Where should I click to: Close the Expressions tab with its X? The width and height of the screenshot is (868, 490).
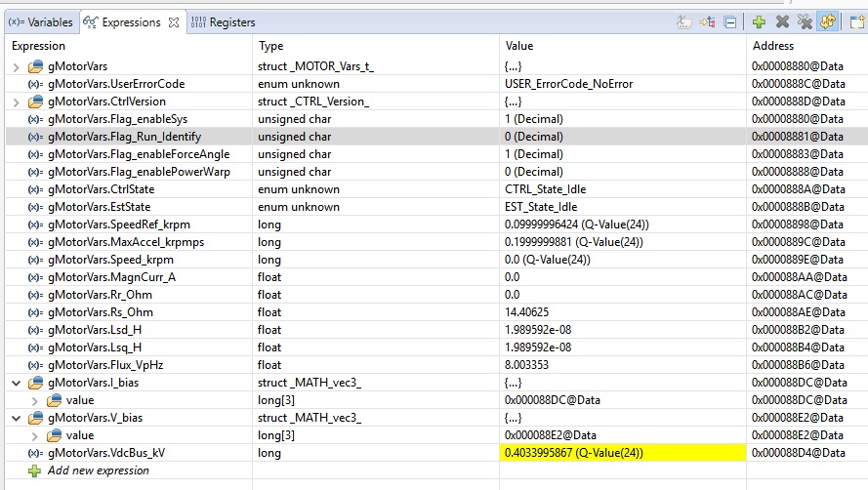coord(174,22)
